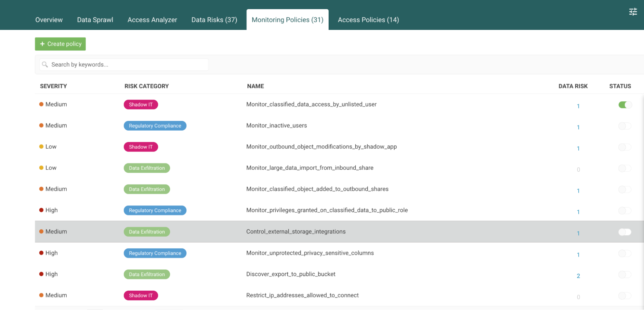Open the Access Policies tab
Image resolution: width=644 pixels, height=310 pixels.
click(x=368, y=20)
